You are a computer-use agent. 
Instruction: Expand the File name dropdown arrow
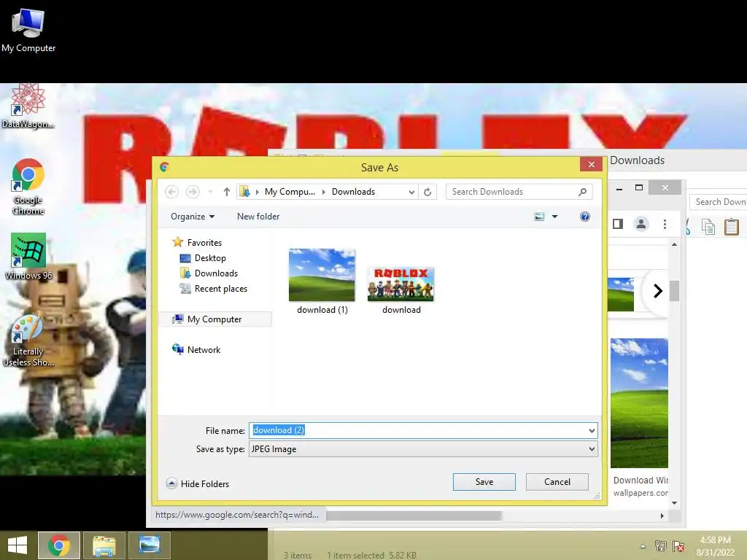coord(592,430)
